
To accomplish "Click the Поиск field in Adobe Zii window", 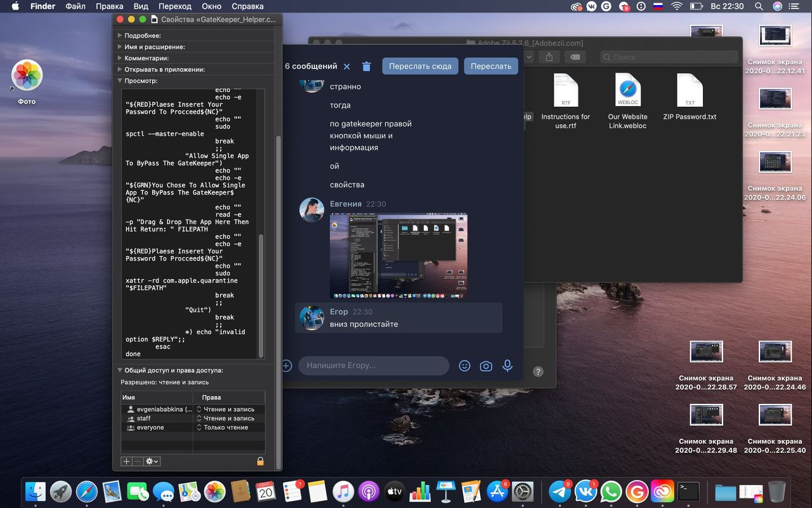I will pos(669,57).
